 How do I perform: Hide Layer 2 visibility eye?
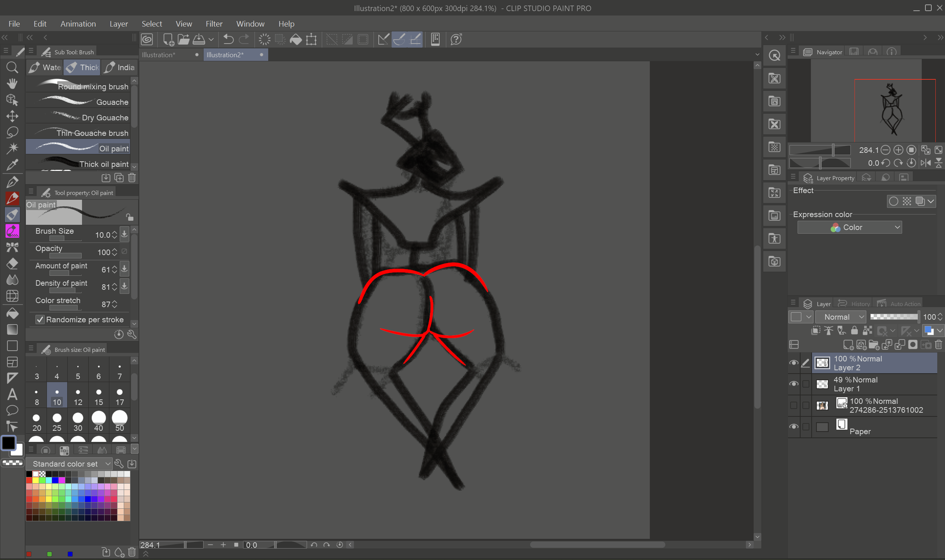click(793, 363)
